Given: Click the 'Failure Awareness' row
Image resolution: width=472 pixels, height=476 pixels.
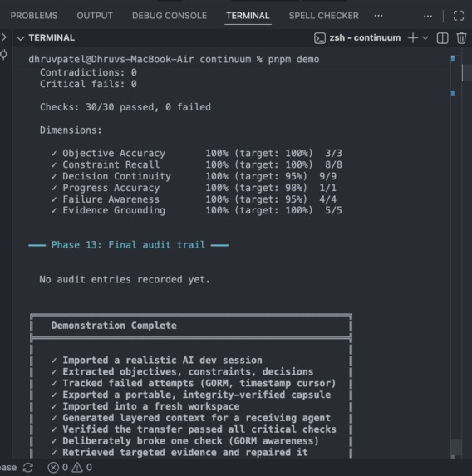Looking at the screenshot, I should [x=194, y=199].
